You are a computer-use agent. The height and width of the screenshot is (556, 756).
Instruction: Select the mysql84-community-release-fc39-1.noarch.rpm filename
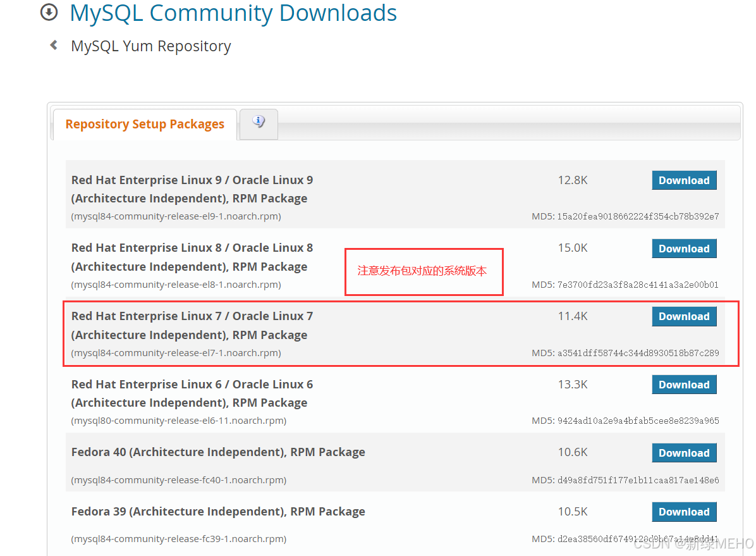click(x=178, y=539)
